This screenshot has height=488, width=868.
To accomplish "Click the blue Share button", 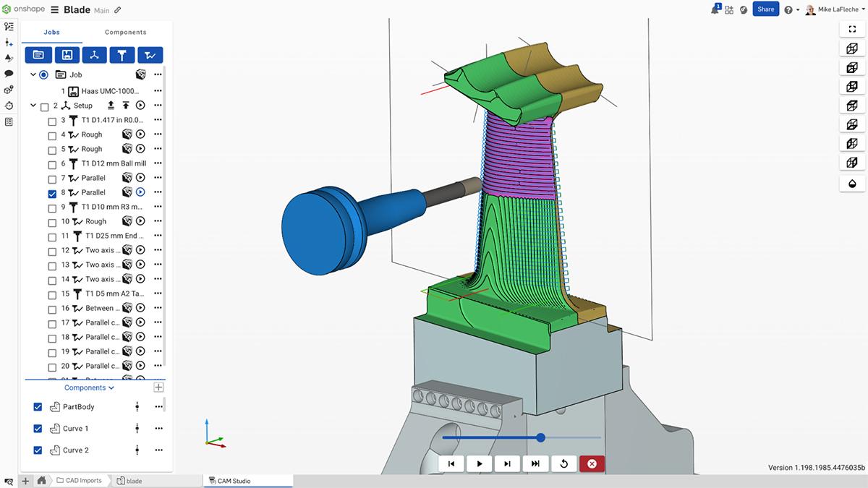I will 765,9.
